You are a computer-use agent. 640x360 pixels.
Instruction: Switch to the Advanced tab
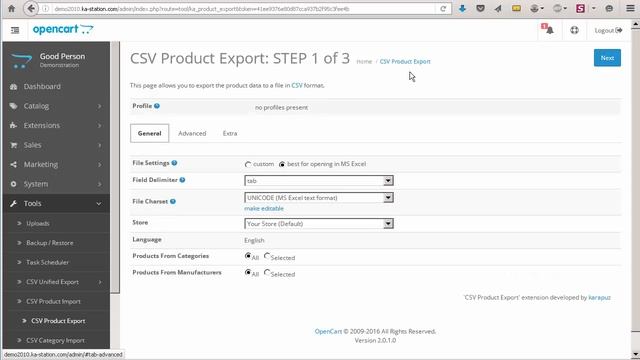(192, 133)
